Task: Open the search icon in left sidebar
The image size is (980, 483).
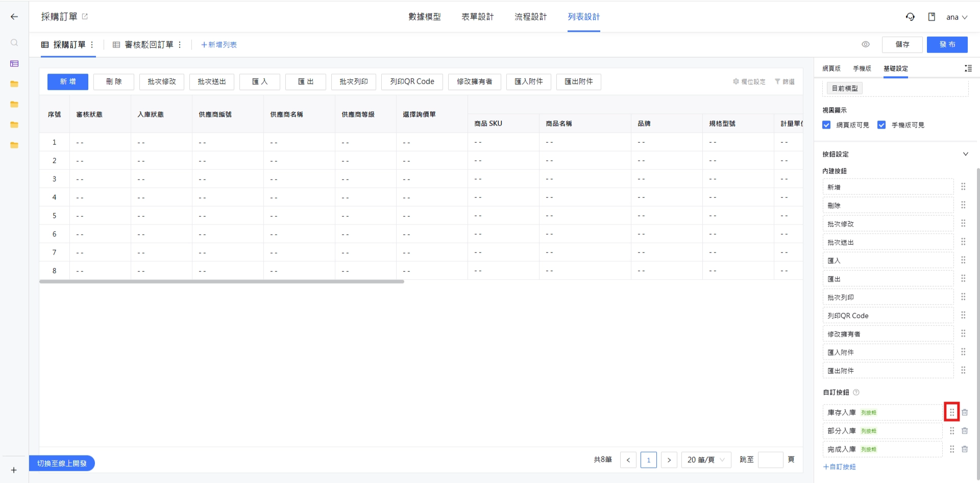Action: point(14,43)
